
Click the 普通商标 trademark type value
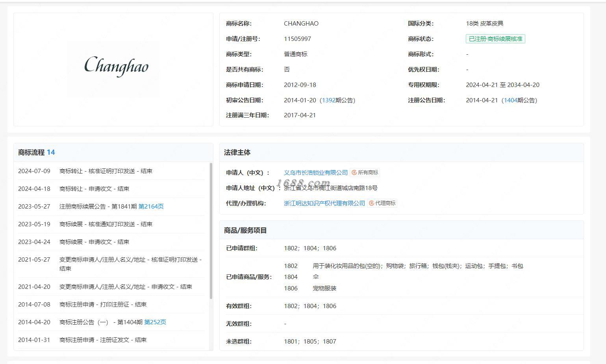pyautogui.click(x=296, y=54)
